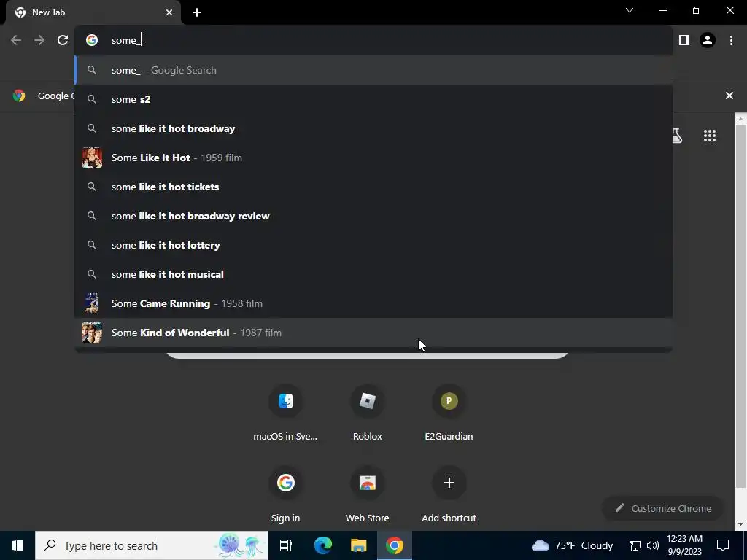The width and height of the screenshot is (747, 560).
Task: Click the Add shortcut button
Action: [449, 495]
